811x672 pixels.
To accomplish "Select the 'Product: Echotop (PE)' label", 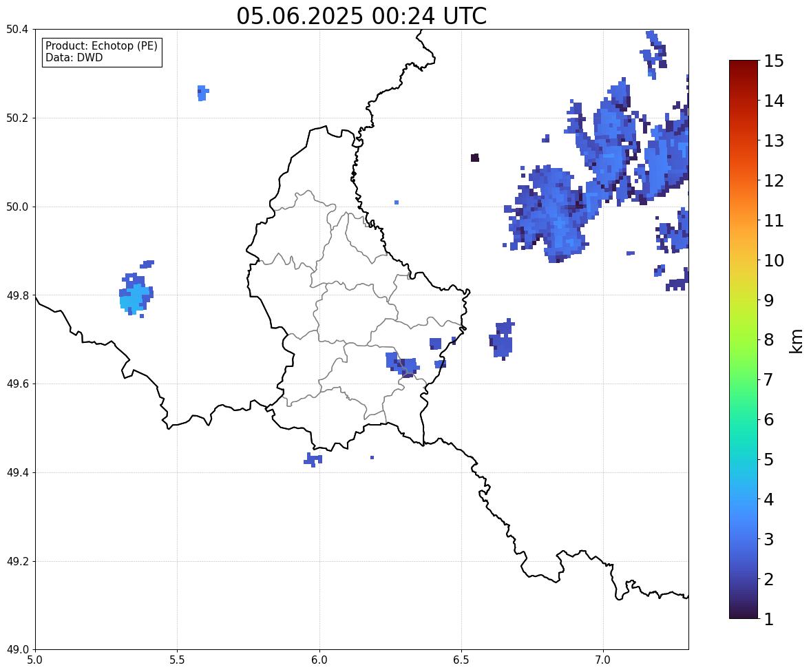I will (x=101, y=46).
